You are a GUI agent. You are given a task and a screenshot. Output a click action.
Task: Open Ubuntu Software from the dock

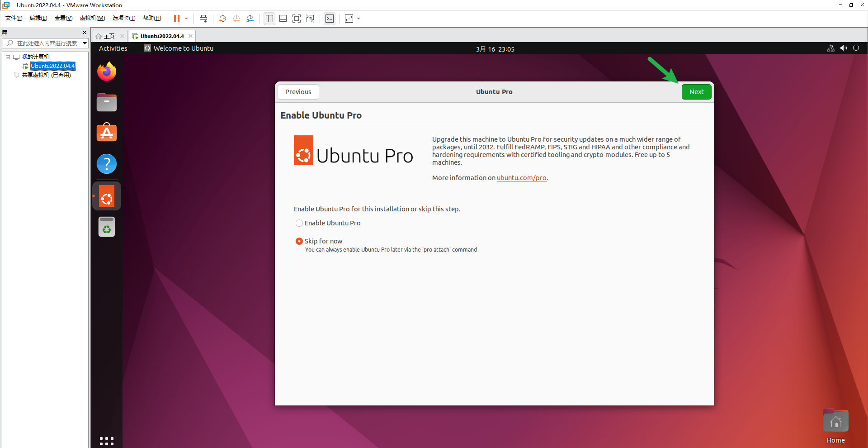pos(107,133)
